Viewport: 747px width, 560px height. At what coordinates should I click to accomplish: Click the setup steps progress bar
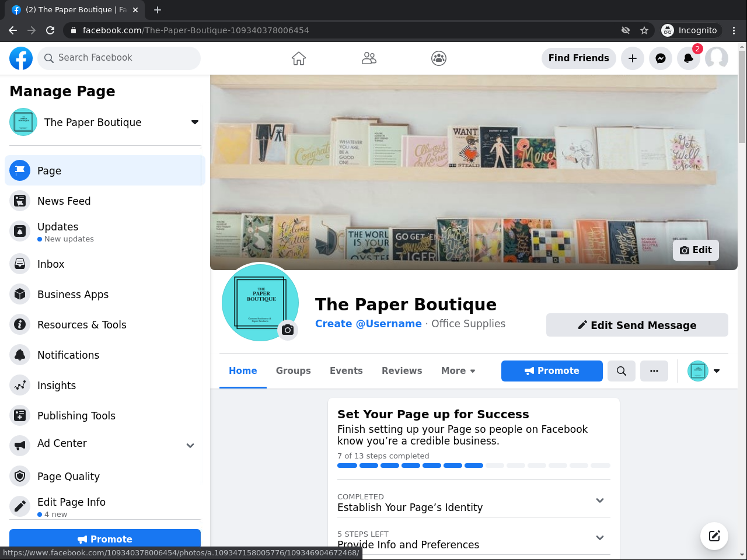[474, 466]
